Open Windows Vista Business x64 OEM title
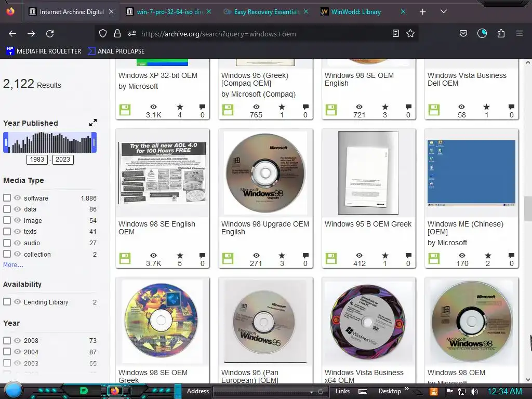 364,376
